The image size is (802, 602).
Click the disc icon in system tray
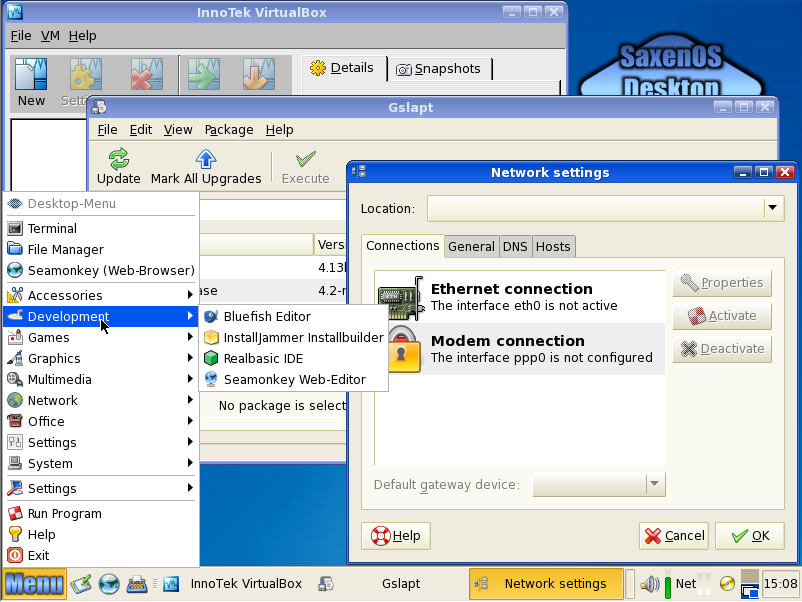click(727, 584)
